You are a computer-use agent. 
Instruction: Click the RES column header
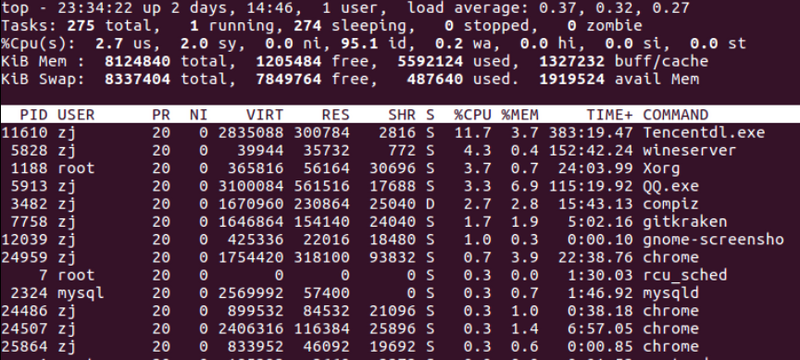335,115
